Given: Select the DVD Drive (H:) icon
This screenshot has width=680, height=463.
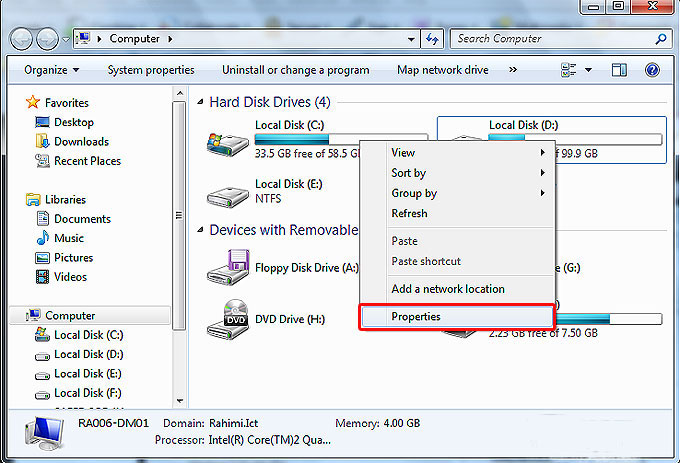Looking at the screenshot, I should point(226,318).
